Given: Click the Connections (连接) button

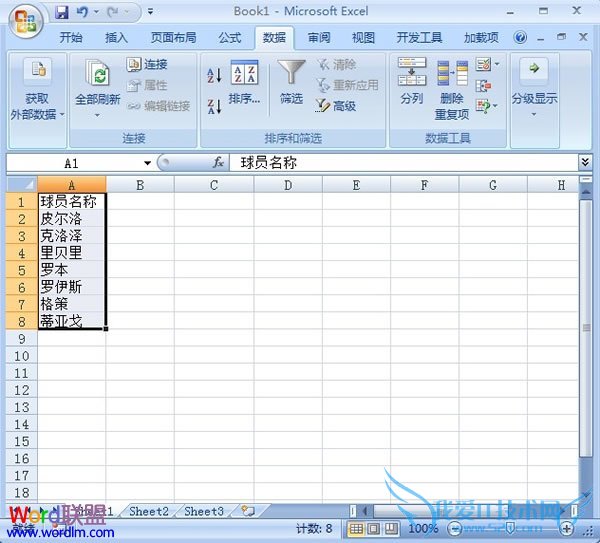Looking at the screenshot, I should coord(147,65).
